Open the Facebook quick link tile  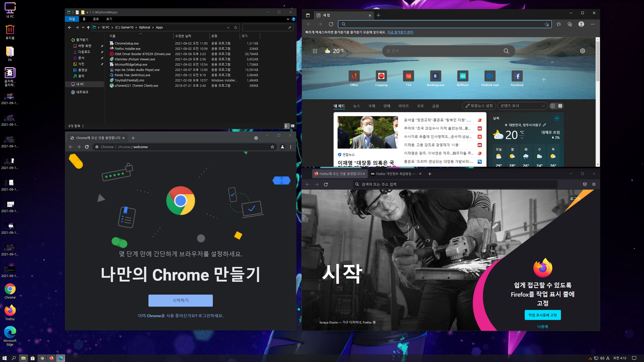point(517,79)
